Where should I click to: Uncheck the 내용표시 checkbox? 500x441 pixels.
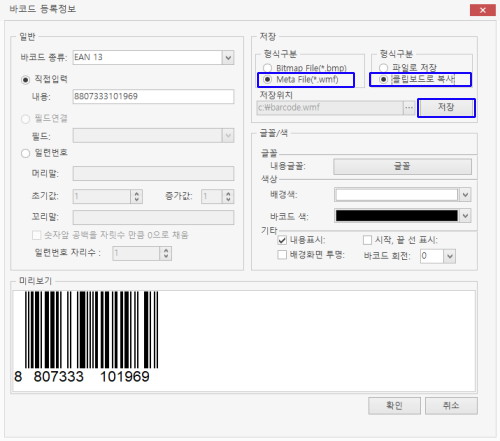coord(282,240)
